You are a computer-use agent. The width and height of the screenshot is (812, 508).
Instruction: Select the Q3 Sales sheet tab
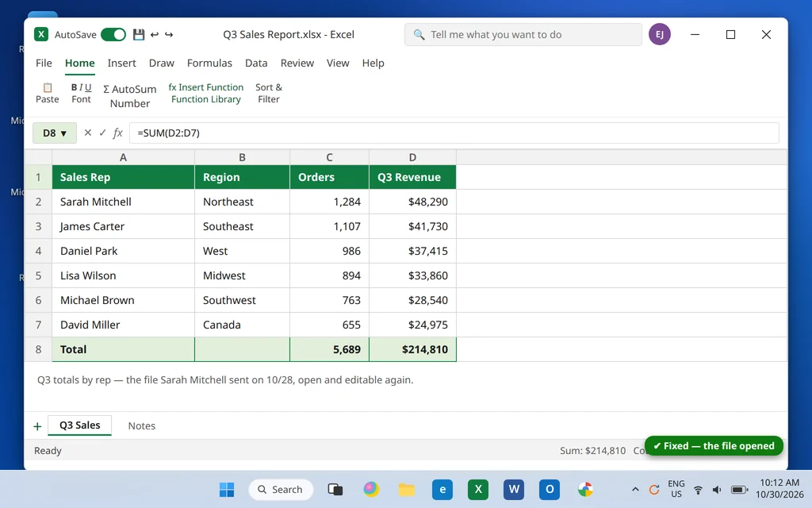click(x=80, y=425)
